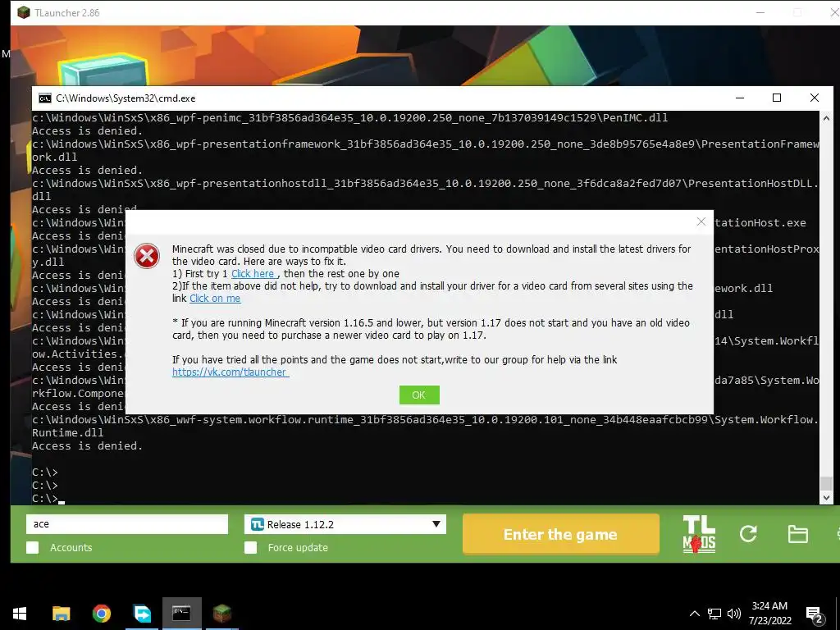Image resolution: width=840 pixels, height=630 pixels.
Task: Open File Explorer from taskbar
Action: (x=61, y=614)
